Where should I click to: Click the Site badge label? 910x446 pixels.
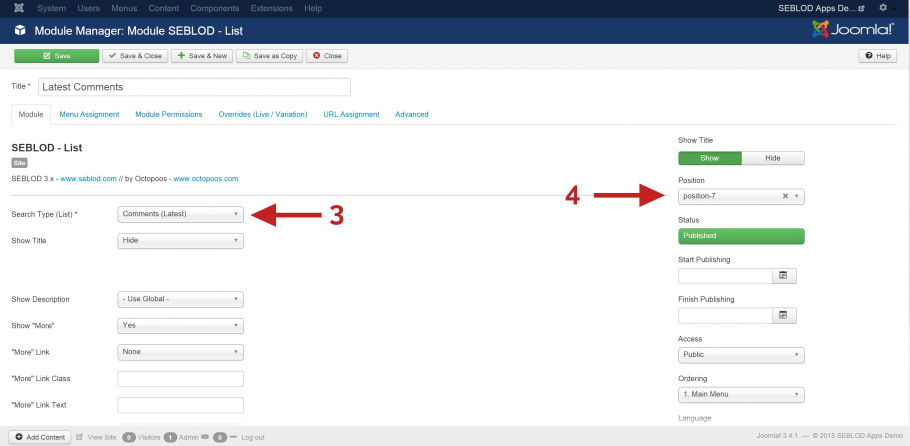click(19, 163)
